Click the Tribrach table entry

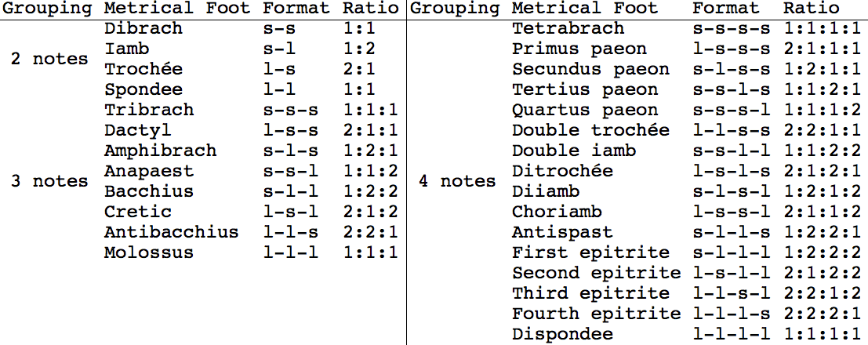pos(149,111)
